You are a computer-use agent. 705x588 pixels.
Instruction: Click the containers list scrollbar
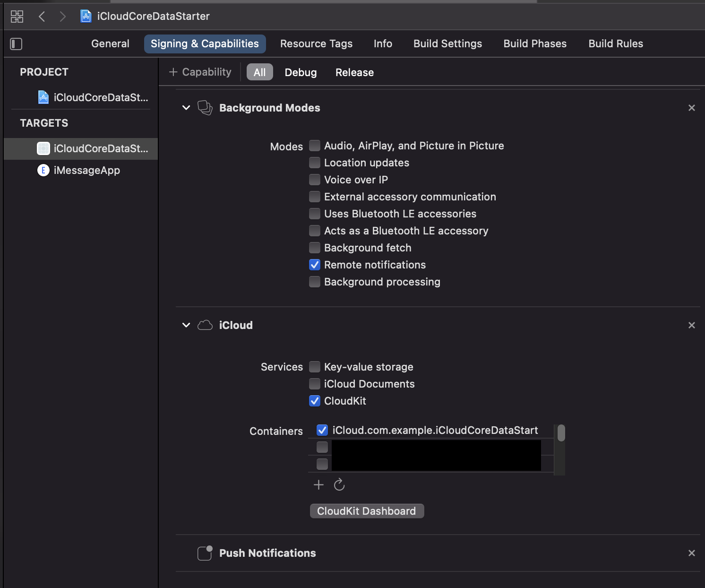(561, 433)
